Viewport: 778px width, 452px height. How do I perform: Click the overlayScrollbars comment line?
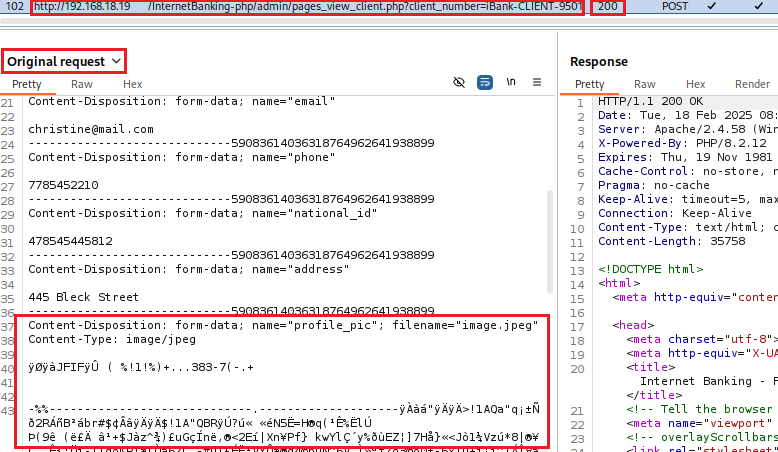coord(702,437)
